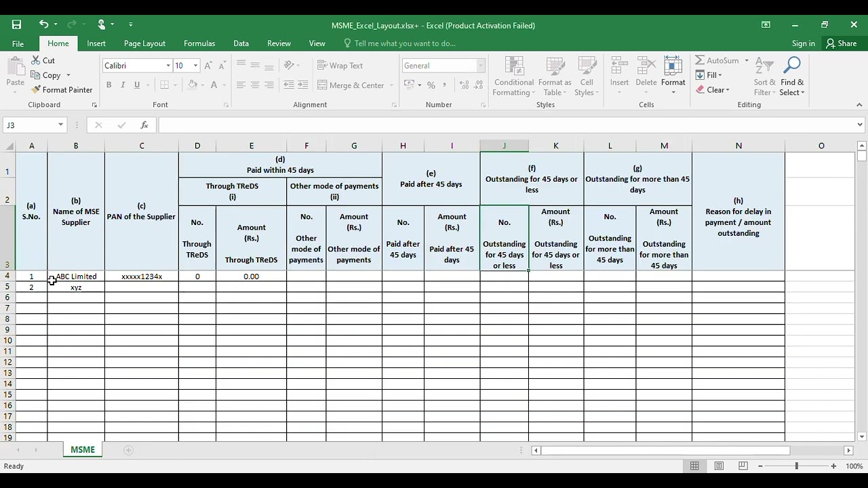The height and width of the screenshot is (488, 868).
Task: Open the number format dropdown (General)
Action: point(481,66)
